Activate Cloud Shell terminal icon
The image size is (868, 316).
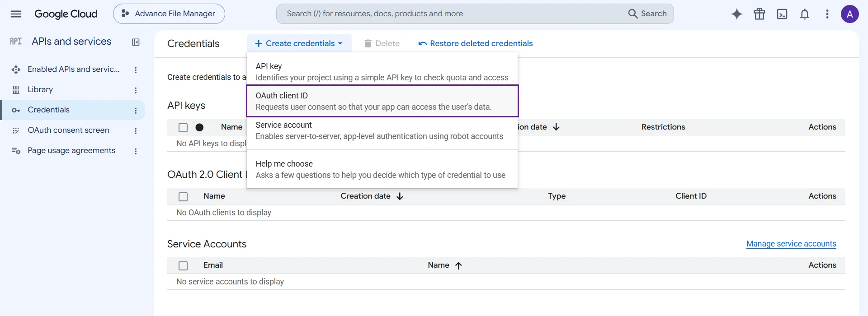tap(782, 14)
